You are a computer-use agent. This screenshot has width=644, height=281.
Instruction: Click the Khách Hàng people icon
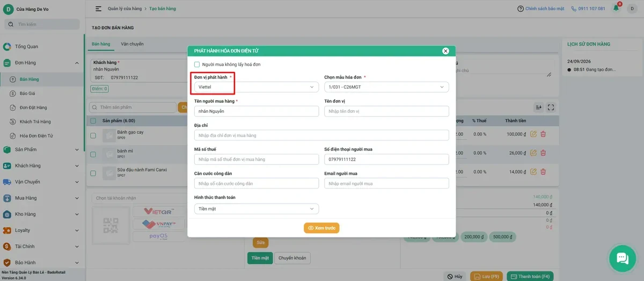coord(7,165)
